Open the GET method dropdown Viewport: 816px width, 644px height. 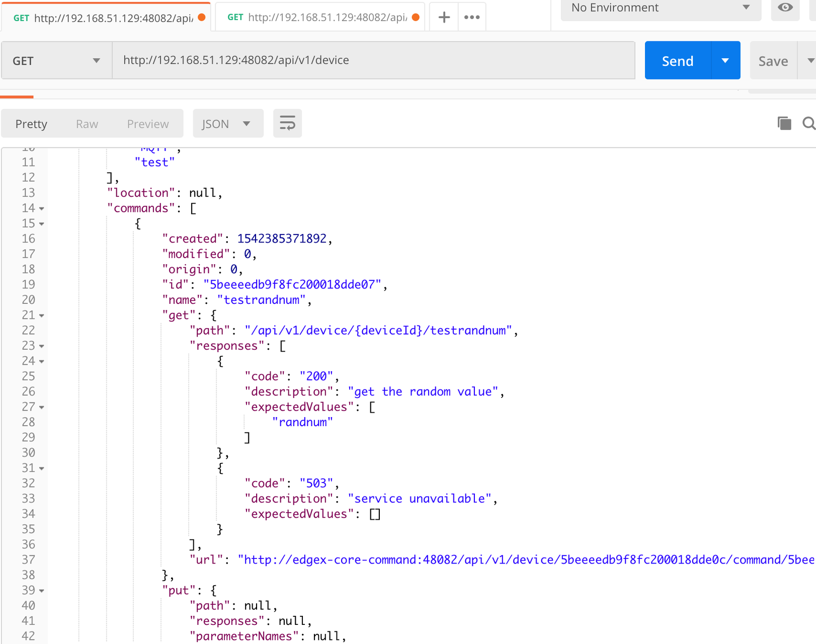(x=56, y=61)
